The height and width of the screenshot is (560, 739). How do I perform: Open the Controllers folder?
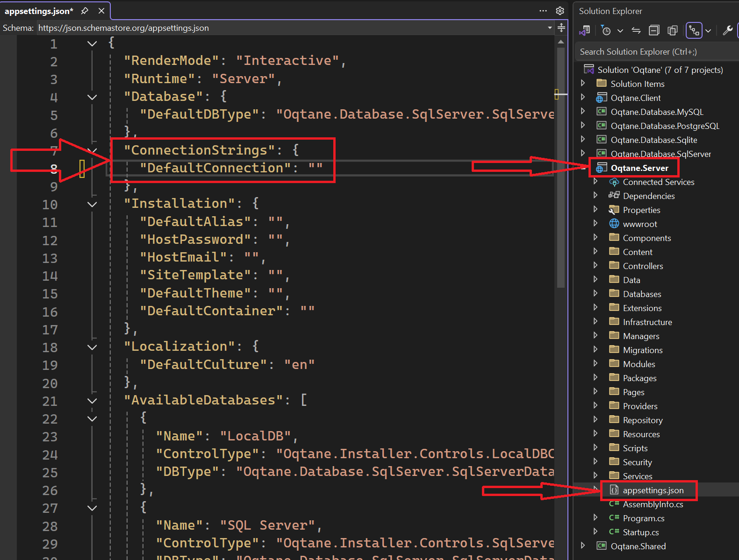coord(643,266)
